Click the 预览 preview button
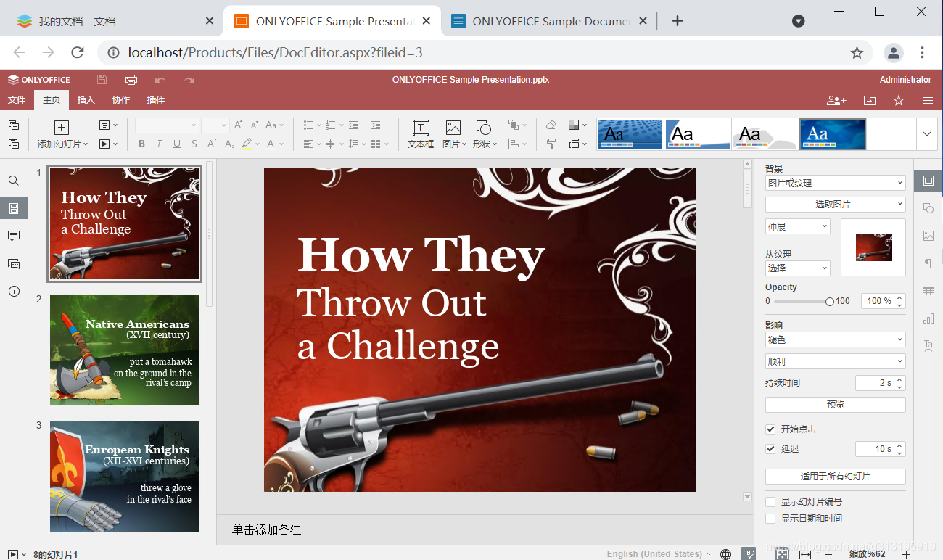Screen dimensions: 943x560 pos(836,405)
